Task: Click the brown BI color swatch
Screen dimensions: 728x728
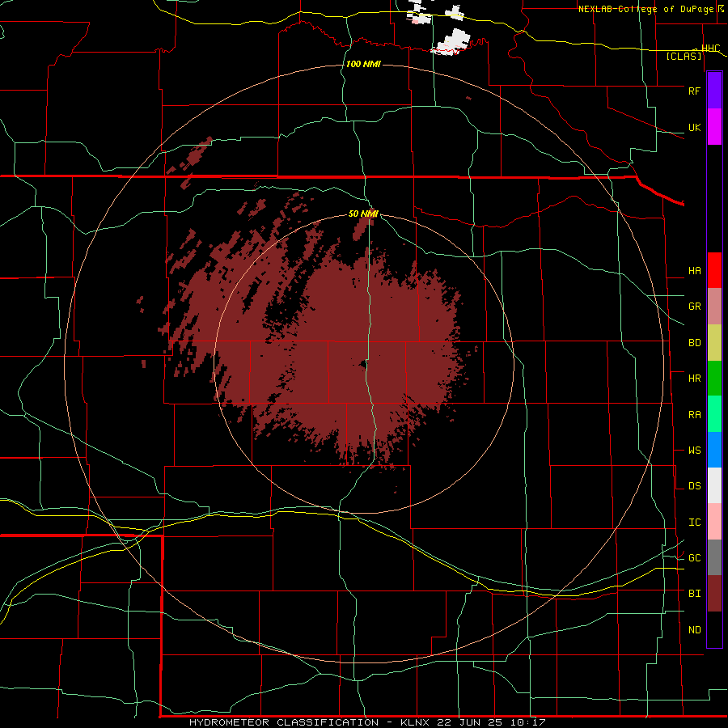Action: (x=714, y=594)
